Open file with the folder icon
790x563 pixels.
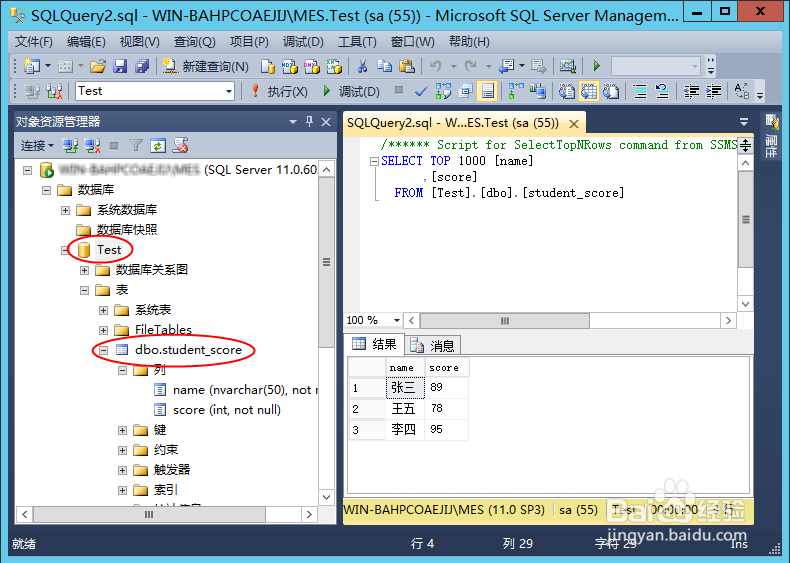[98, 66]
